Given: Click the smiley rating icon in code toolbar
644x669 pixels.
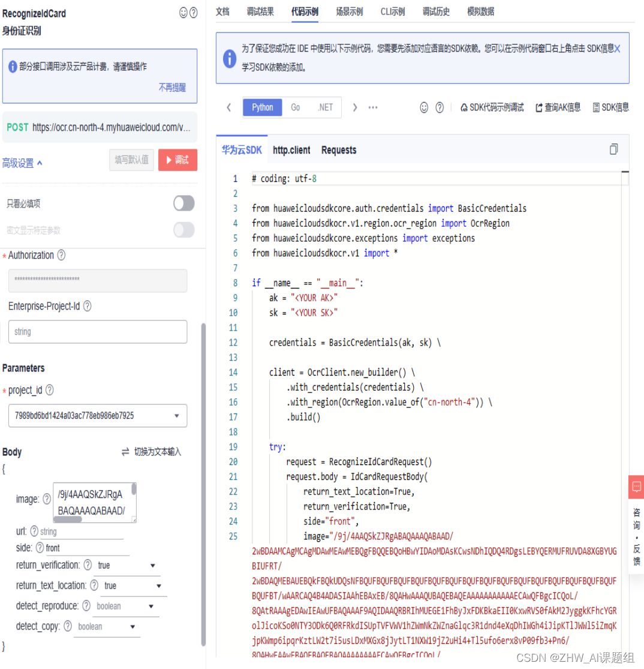Looking at the screenshot, I should (x=424, y=107).
